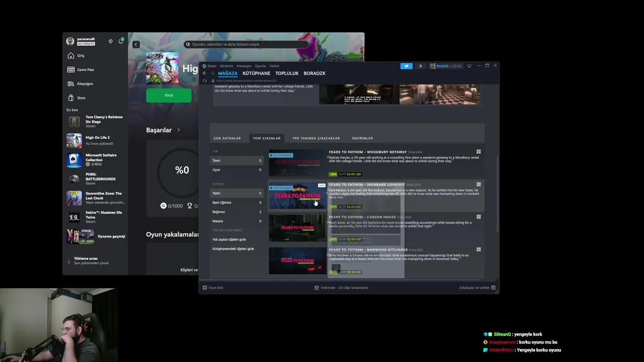Open the Yardım menu
The width and height of the screenshot is (644, 362).
(x=274, y=66)
